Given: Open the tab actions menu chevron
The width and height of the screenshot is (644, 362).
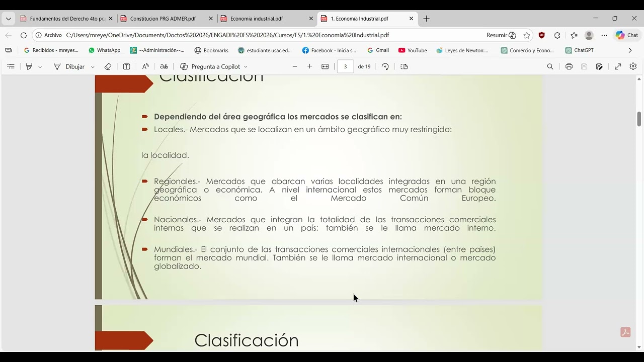Looking at the screenshot, I should click(8, 19).
